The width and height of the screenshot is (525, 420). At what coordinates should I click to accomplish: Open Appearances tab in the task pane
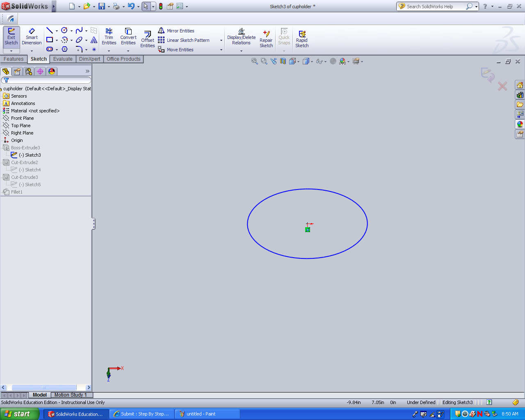pyautogui.click(x=520, y=124)
